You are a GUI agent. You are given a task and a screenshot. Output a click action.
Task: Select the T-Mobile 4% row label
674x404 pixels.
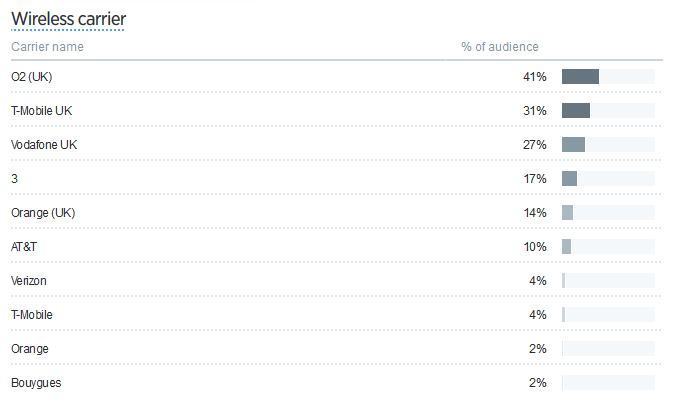[x=32, y=315]
